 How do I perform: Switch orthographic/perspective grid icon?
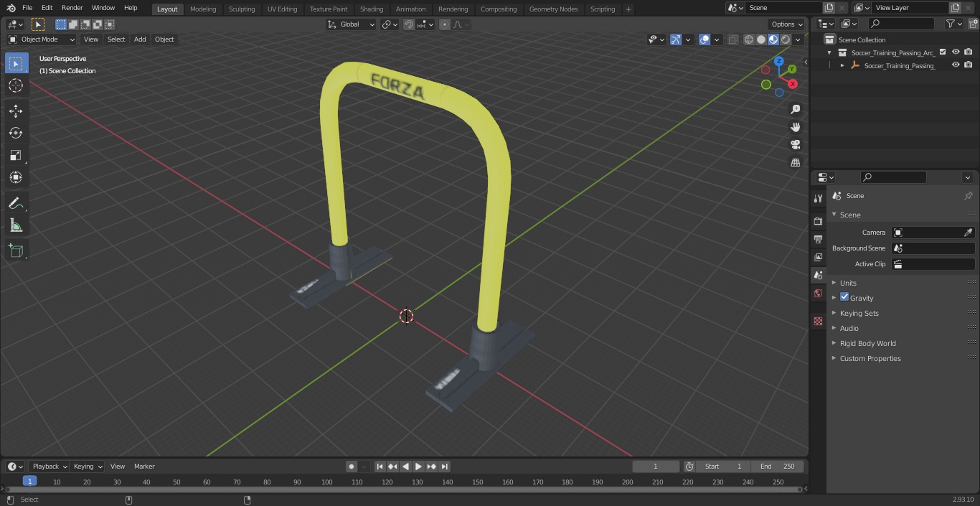(x=795, y=163)
